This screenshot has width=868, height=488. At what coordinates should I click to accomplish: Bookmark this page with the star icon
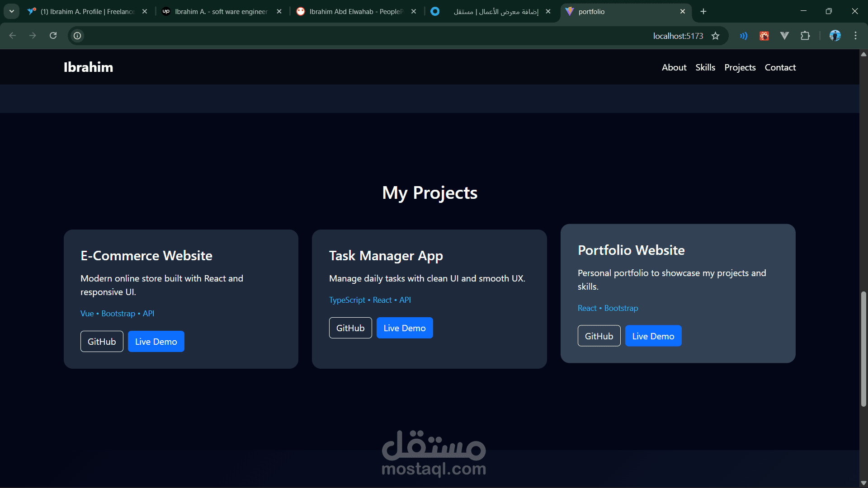tap(715, 36)
